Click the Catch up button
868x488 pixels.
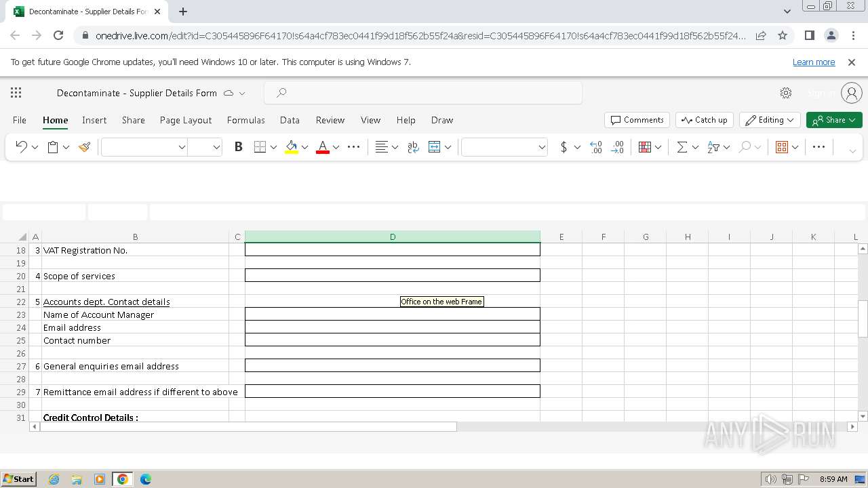click(704, 120)
